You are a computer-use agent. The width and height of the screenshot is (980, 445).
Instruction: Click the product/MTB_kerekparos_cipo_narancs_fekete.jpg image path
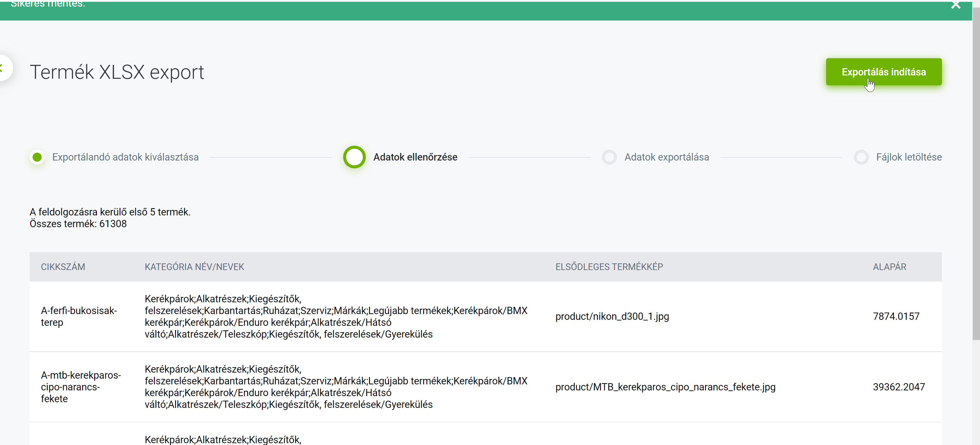665,387
